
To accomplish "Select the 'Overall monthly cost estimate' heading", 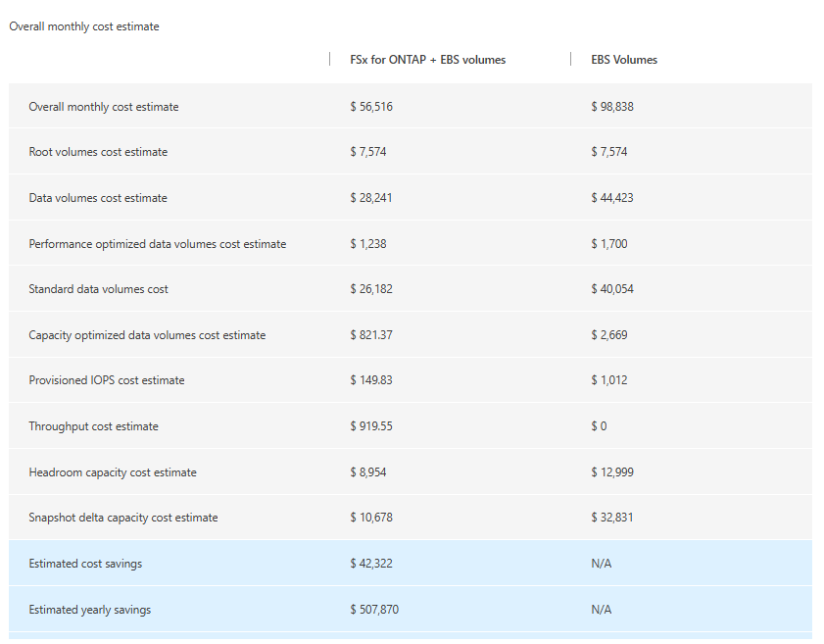I will pyautogui.click(x=84, y=26).
